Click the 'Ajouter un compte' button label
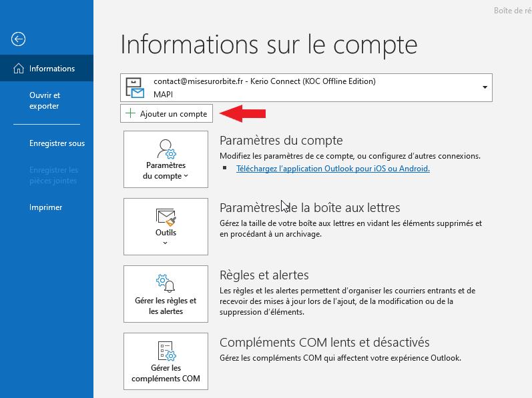This screenshot has width=532, height=398. (174, 114)
